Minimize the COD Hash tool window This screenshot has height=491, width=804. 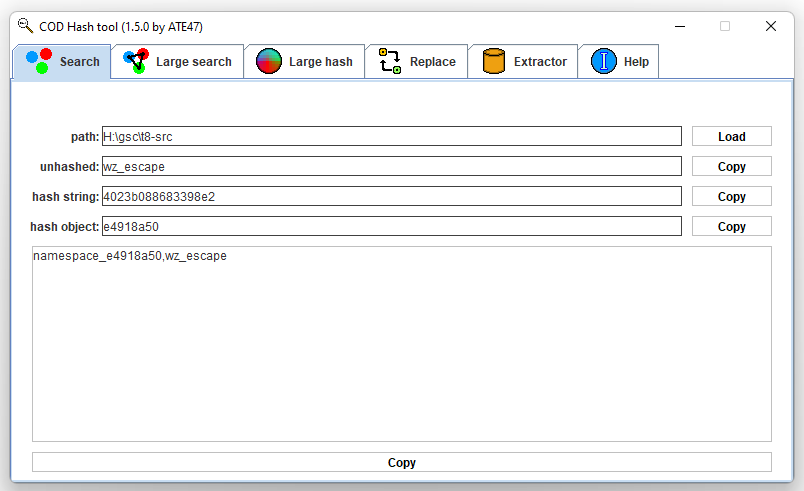pyautogui.click(x=680, y=26)
